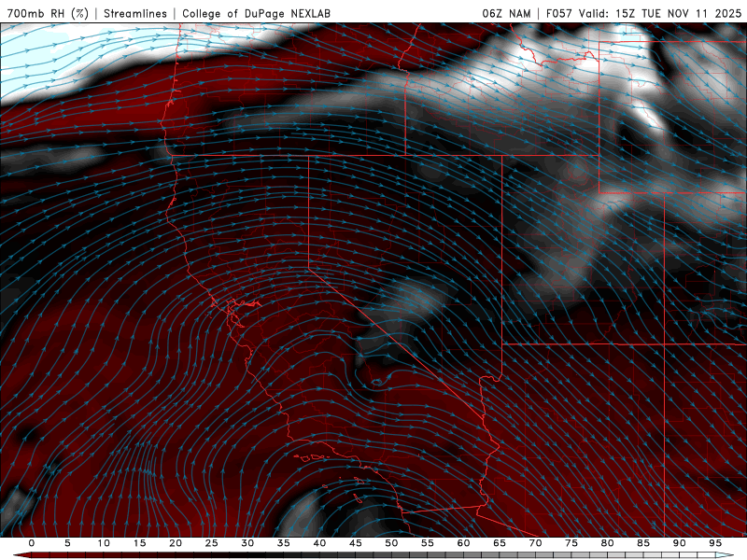Click the '85' label on the color scale

tap(643, 543)
